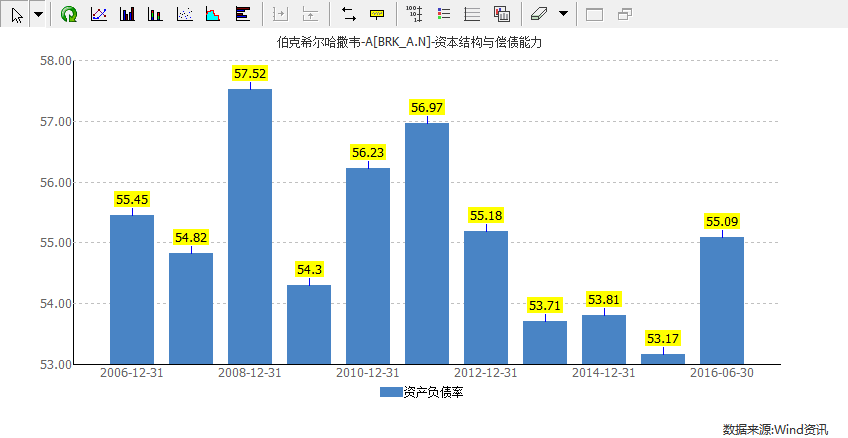Click the 56.23 data label
Image resolution: width=848 pixels, height=438 pixels.
coord(368,152)
